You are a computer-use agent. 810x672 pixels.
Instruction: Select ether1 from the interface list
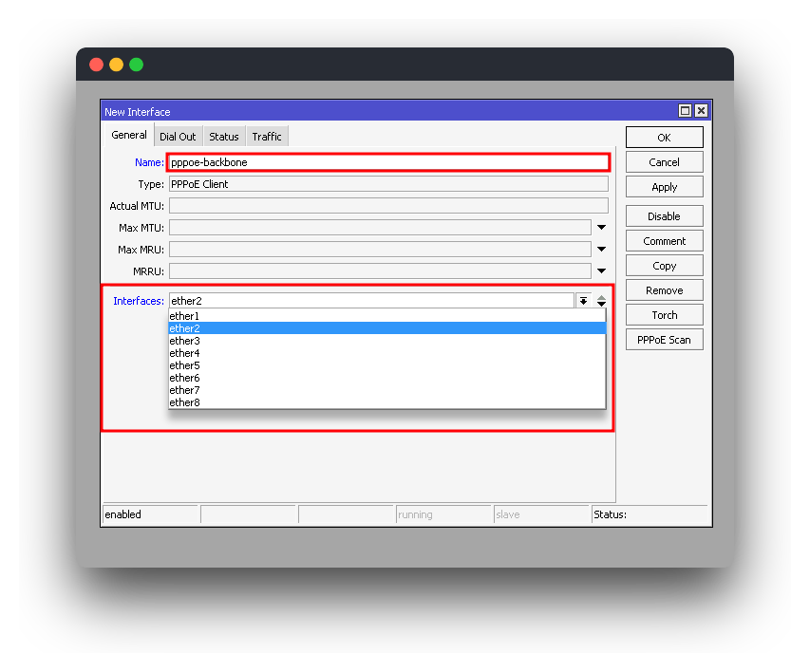pos(185,316)
